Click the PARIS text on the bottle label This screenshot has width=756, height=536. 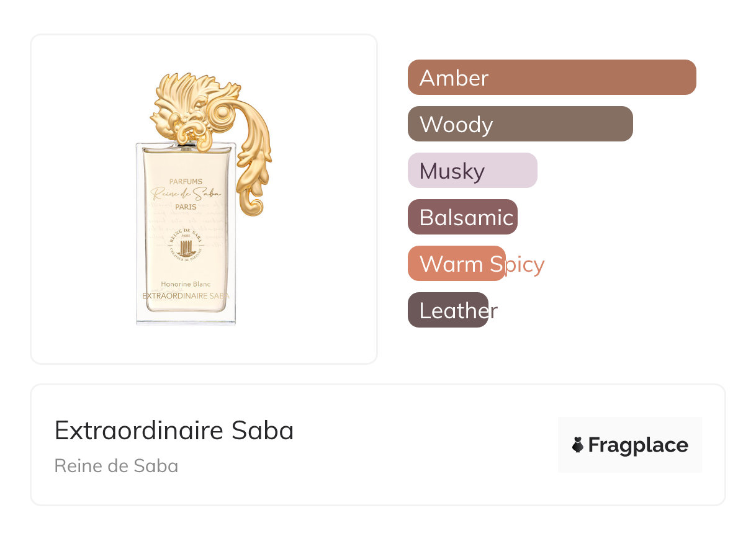pos(186,207)
